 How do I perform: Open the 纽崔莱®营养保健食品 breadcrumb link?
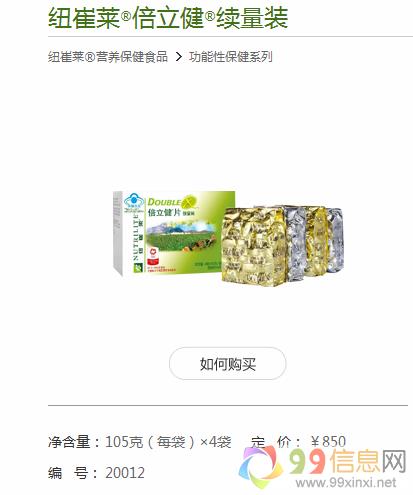[108, 57]
